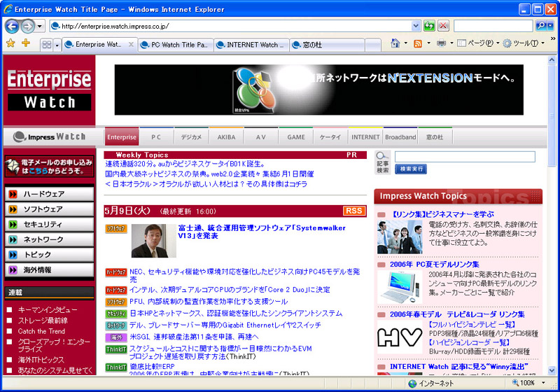This screenshot has height=392, width=560.
Task: Expand the tab list dropdown arrow
Action: (57, 45)
